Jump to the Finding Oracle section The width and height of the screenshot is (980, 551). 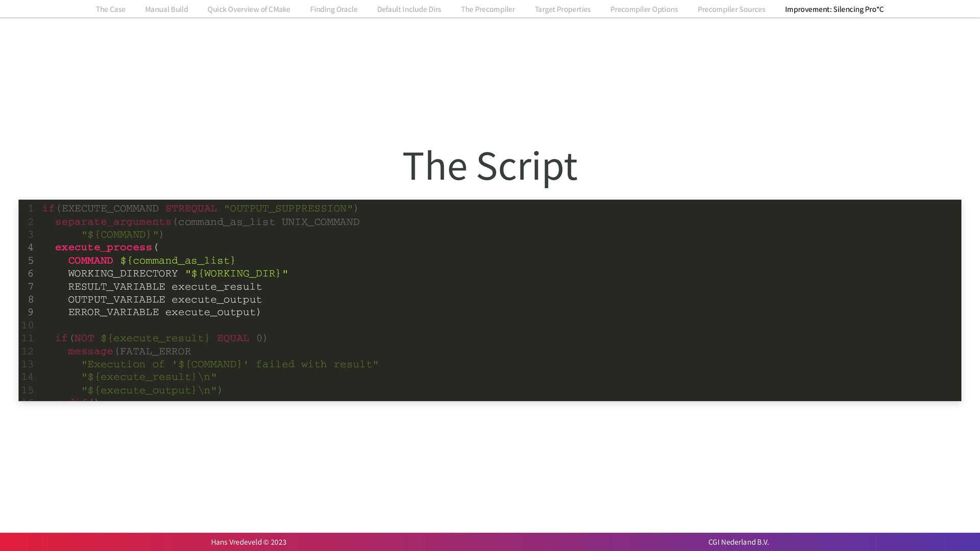pos(333,9)
